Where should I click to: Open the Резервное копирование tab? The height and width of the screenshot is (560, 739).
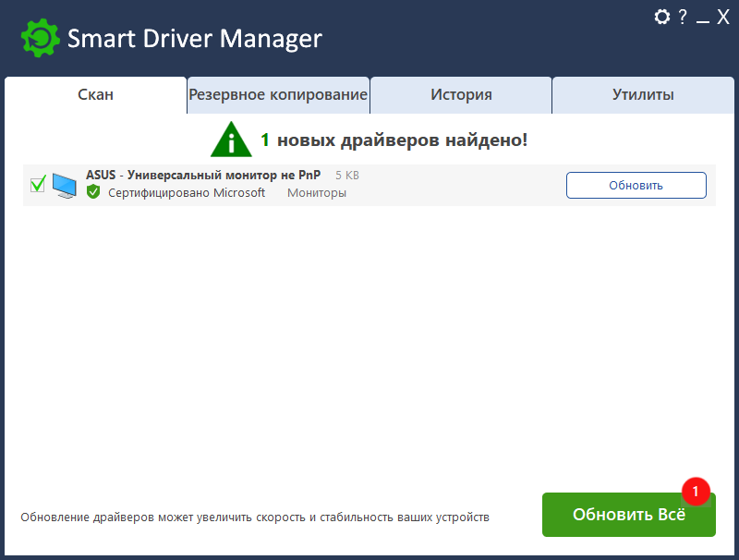coord(278,95)
